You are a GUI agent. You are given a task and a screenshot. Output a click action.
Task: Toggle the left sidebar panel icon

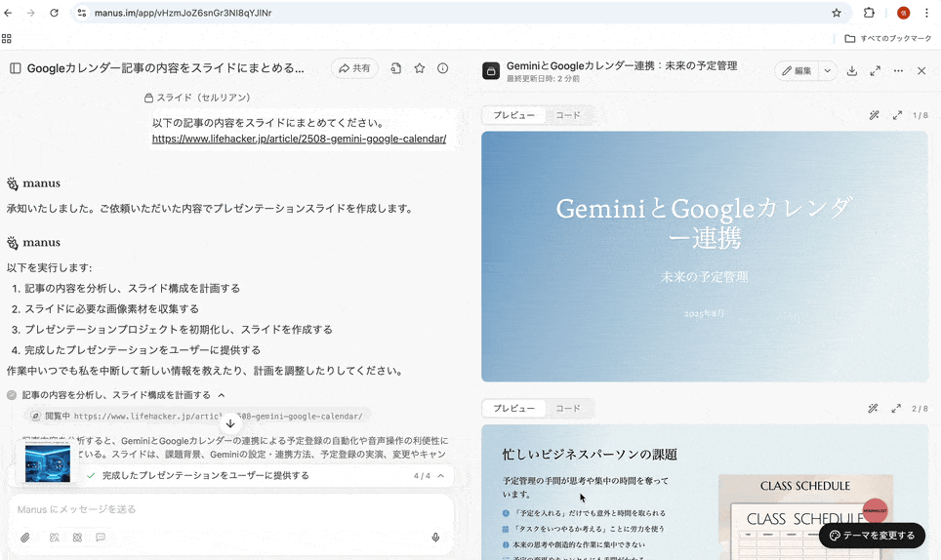15,68
